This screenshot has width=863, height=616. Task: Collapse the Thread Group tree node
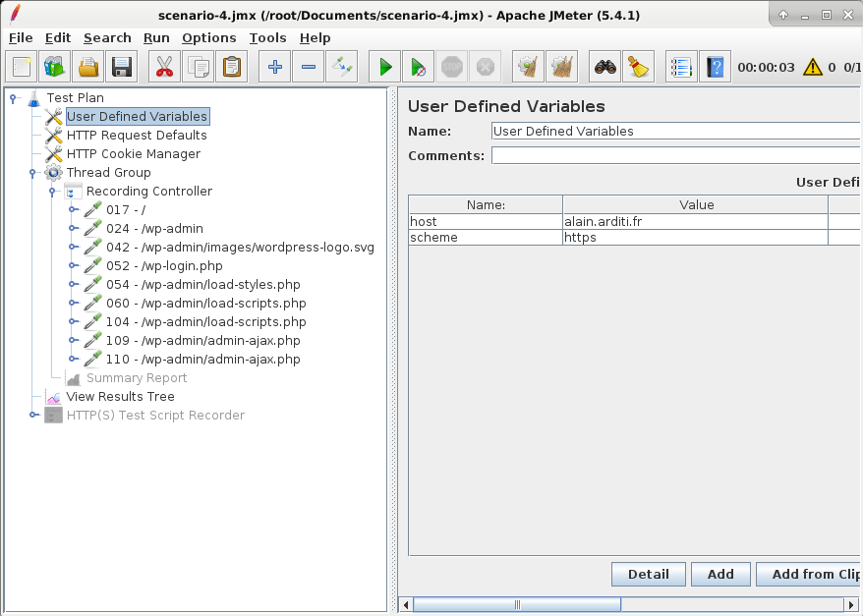[34, 173]
